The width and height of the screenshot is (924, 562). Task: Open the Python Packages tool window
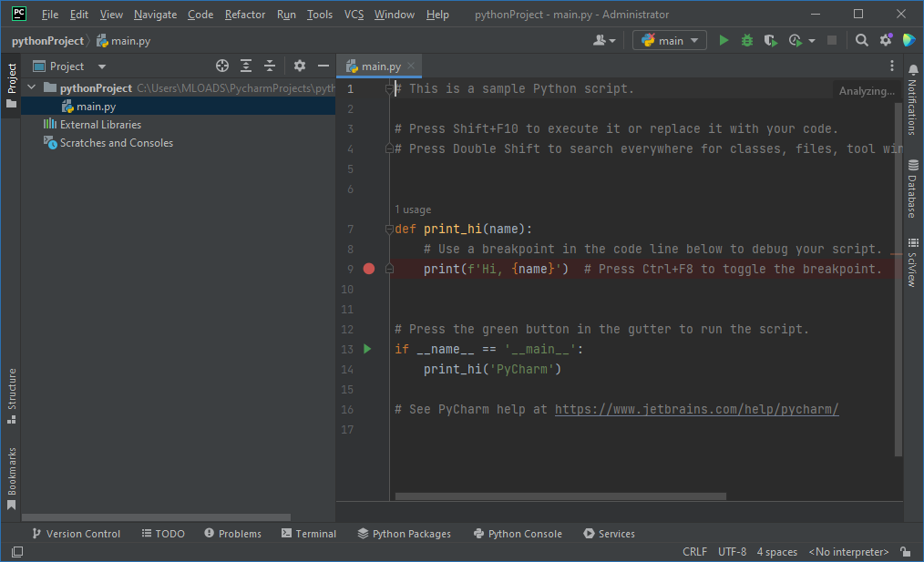click(405, 534)
